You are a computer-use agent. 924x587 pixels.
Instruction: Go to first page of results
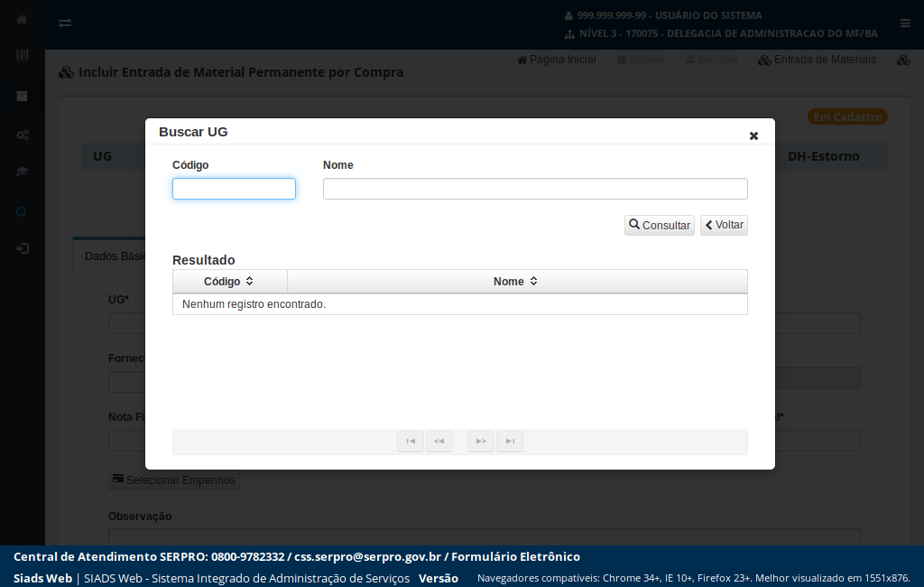click(x=411, y=442)
